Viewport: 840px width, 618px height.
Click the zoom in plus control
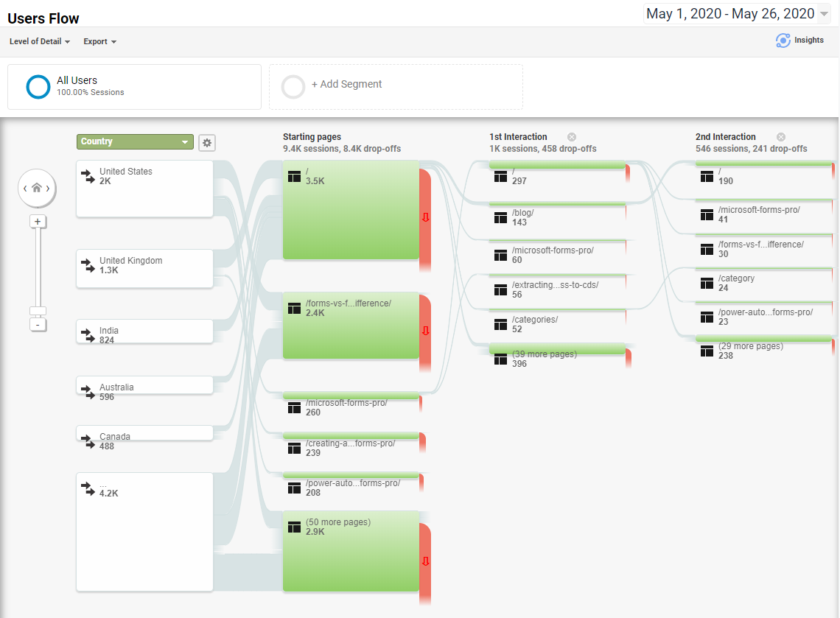click(38, 221)
